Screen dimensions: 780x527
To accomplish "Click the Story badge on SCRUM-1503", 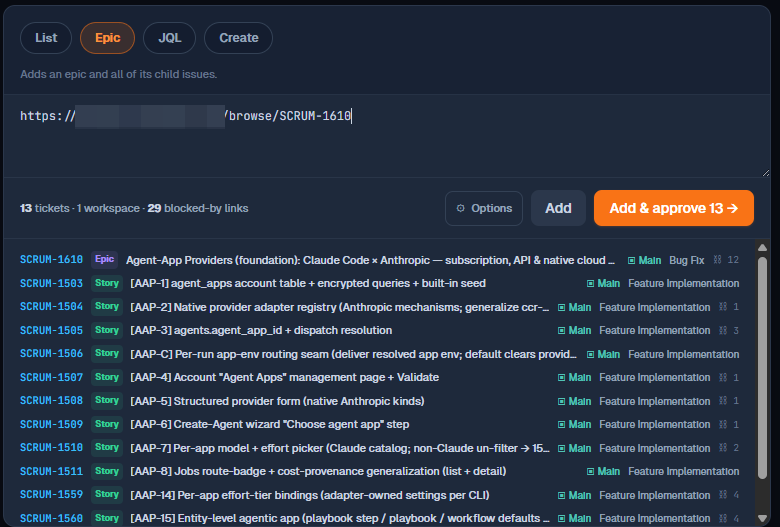I will [x=107, y=283].
